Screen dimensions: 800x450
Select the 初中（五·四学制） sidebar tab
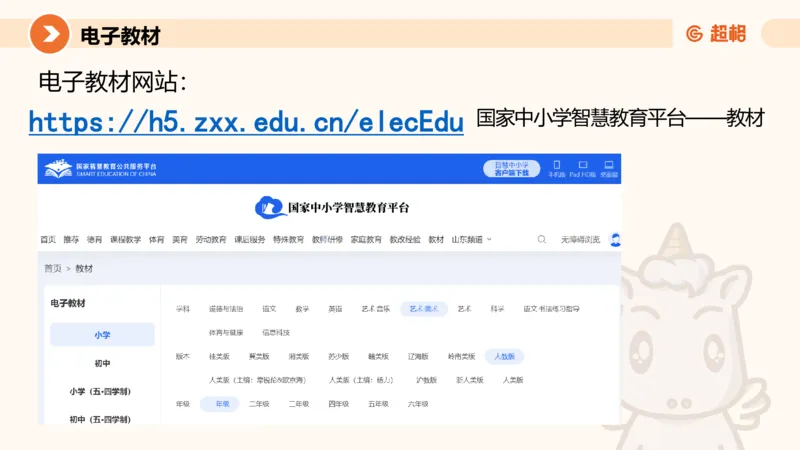100,419
